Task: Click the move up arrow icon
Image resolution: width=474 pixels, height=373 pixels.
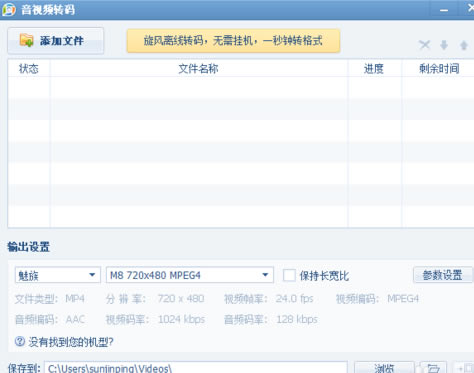Action: pyautogui.click(x=464, y=45)
